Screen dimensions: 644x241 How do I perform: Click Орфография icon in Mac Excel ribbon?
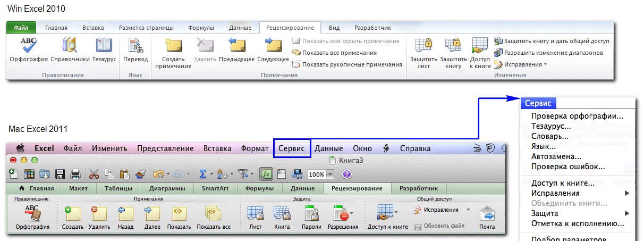coord(32,213)
